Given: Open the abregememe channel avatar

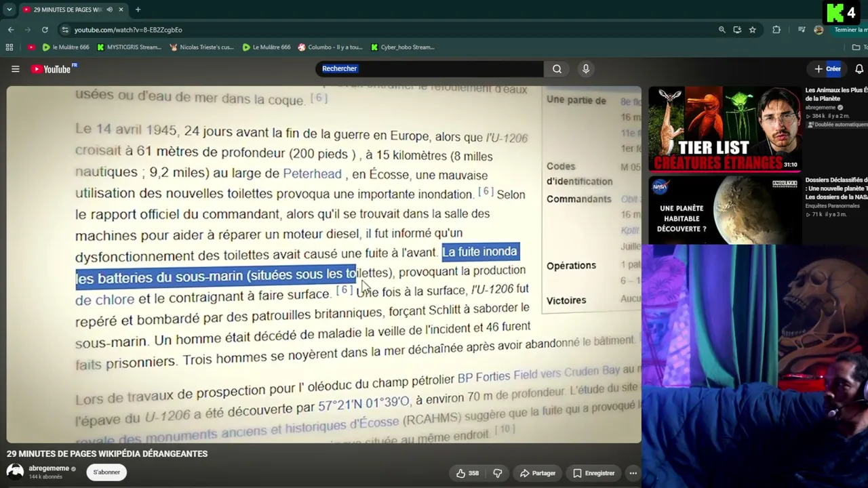Looking at the screenshot, I should (x=15, y=472).
